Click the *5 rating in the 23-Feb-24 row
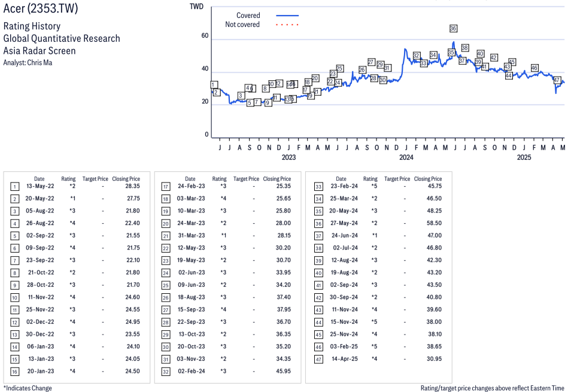This screenshot has width=571, height=392. [x=374, y=186]
